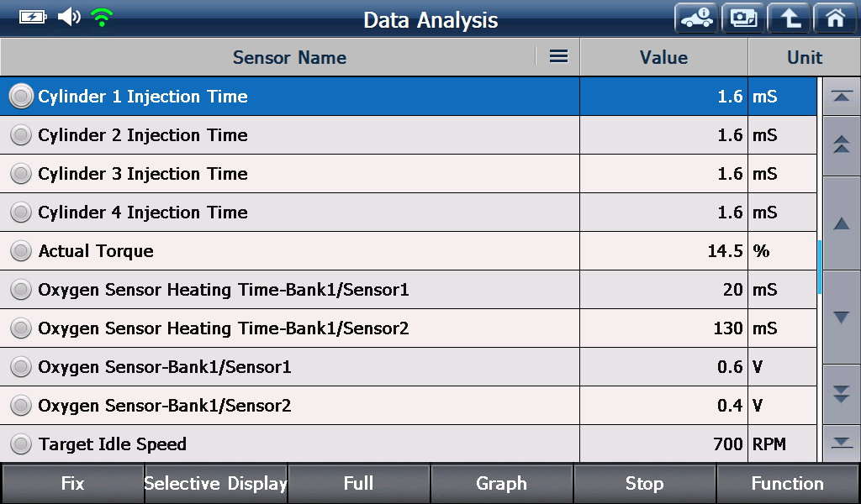The width and height of the screenshot is (861, 504).
Task: Select Actual Torque radio button
Action: click(x=21, y=250)
